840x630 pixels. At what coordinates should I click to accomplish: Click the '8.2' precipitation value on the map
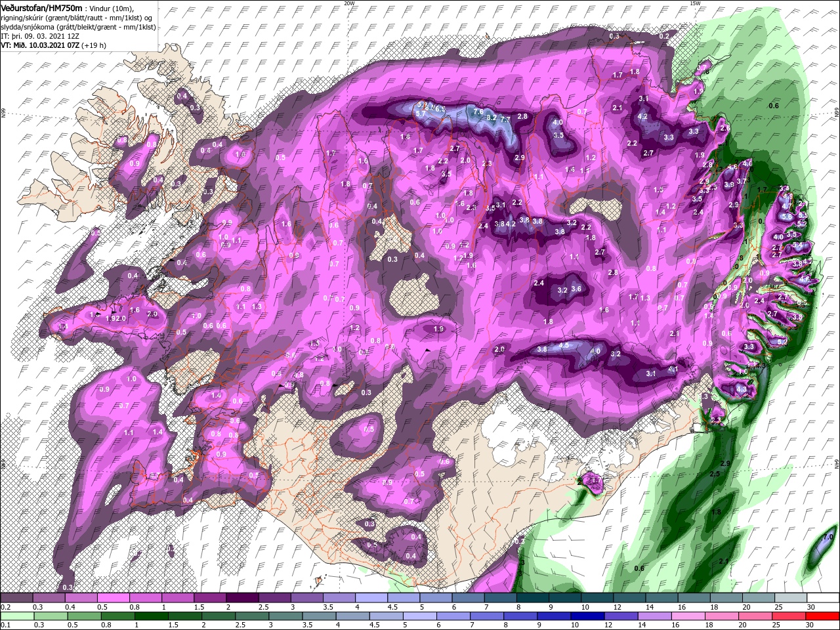492,116
